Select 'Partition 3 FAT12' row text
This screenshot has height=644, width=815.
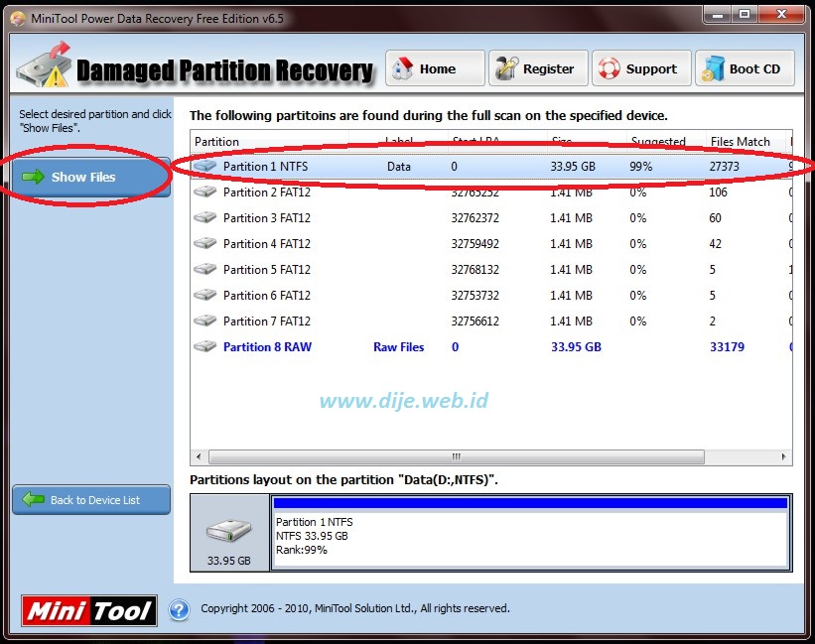(267, 217)
